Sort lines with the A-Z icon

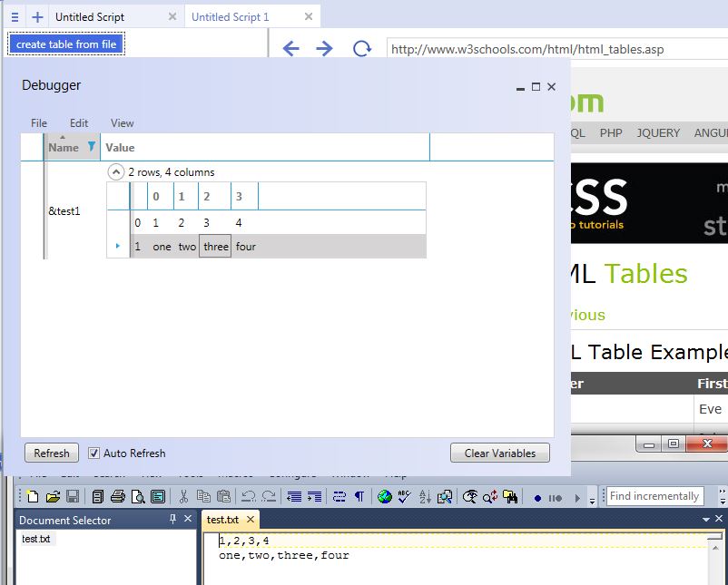click(x=425, y=497)
